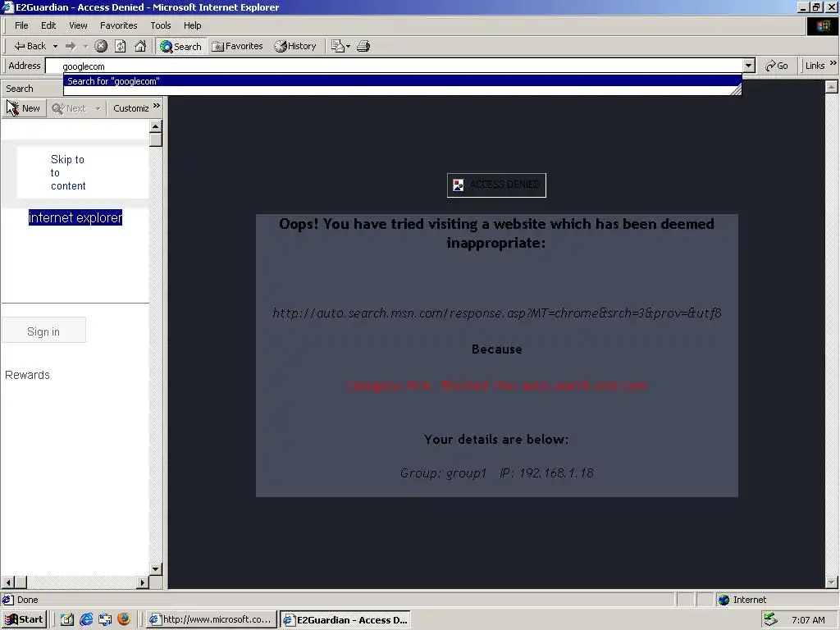840x630 pixels.
Task: Start a New search in the Search pane
Action: (x=24, y=108)
